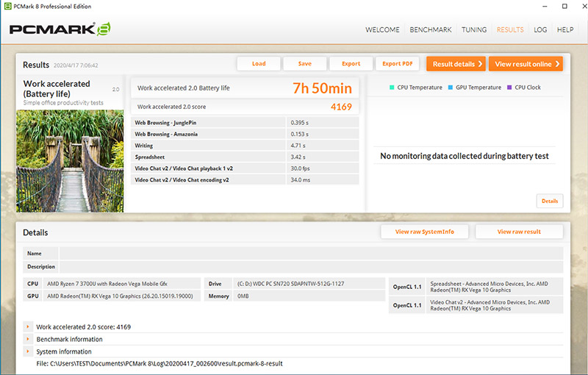Click View result online button
Viewport: 588px width, 375px height.
526,64
